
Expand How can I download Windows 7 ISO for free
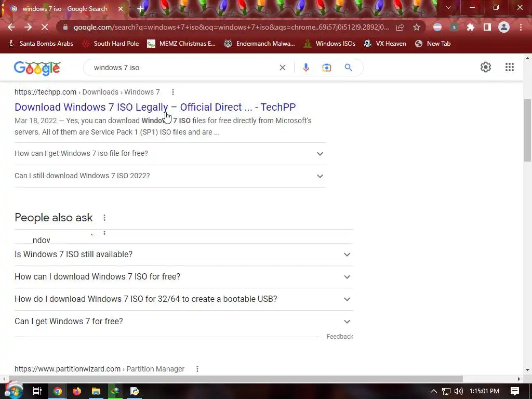(x=184, y=277)
